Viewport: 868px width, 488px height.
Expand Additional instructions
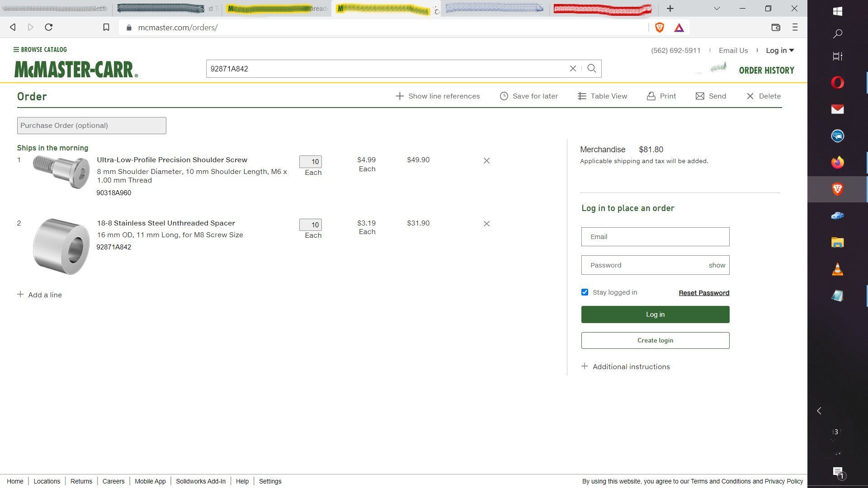[626, 366]
